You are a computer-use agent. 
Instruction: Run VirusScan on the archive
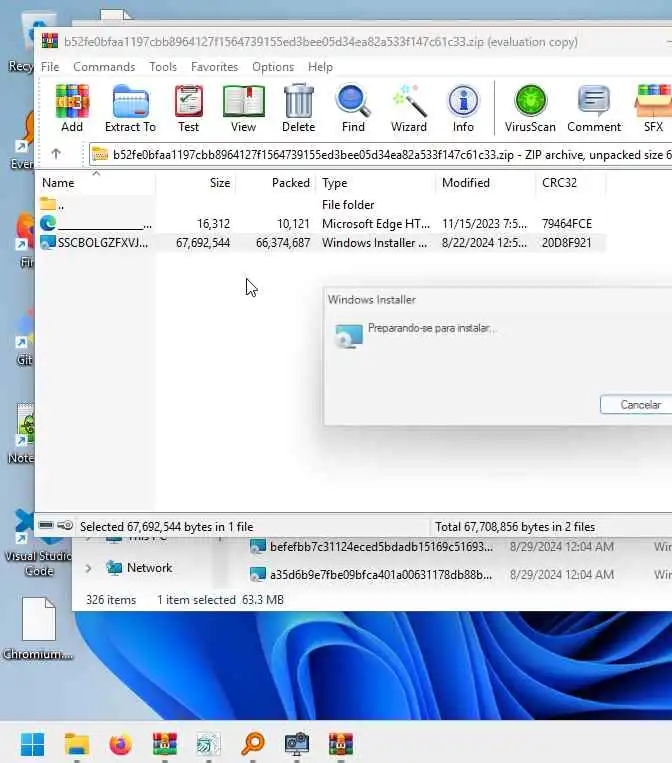[530, 108]
